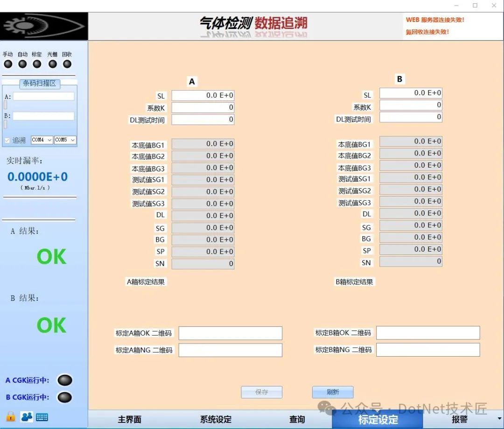
Task: Click the 条码扫描区 group title
Action: [x=40, y=83]
